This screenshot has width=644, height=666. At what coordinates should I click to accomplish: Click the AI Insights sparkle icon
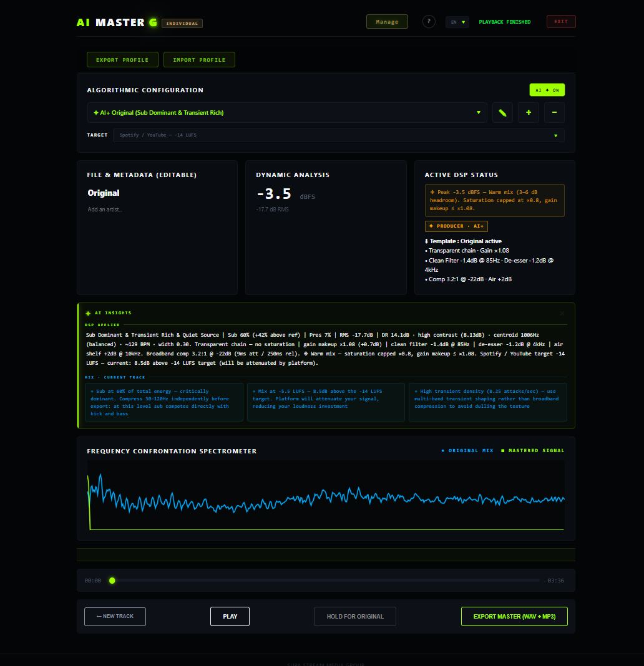click(88, 314)
